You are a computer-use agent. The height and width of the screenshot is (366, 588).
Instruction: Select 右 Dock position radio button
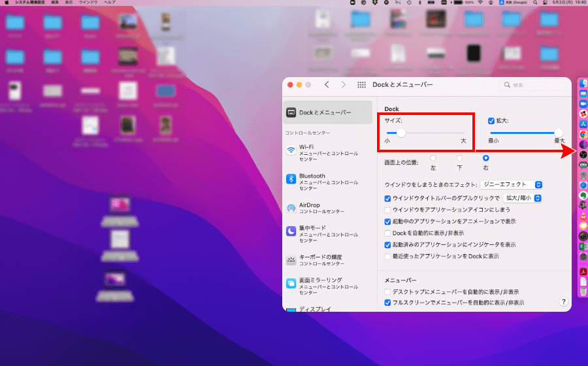point(486,158)
